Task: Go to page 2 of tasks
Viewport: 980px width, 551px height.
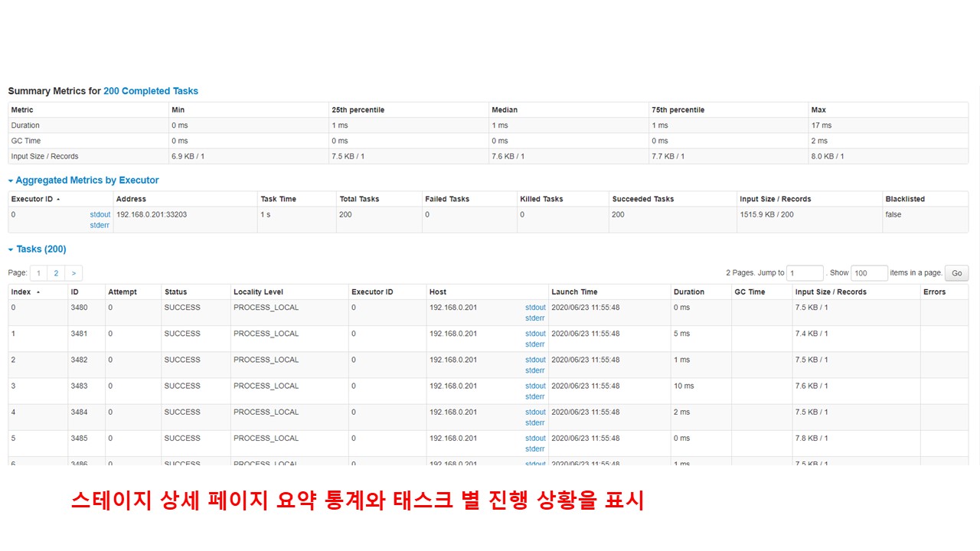Action: point(56,273)
